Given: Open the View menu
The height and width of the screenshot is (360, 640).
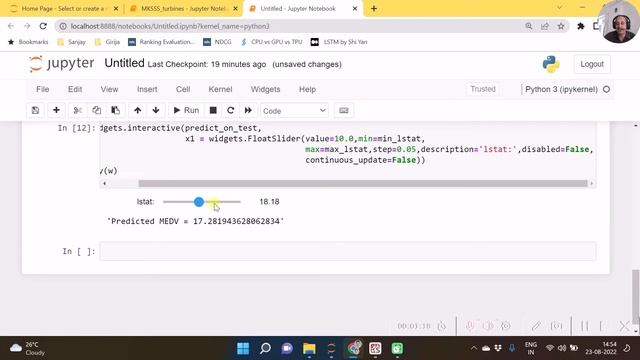Looking at the screenshot, I should pyautogui.click(x=109, y=89).
